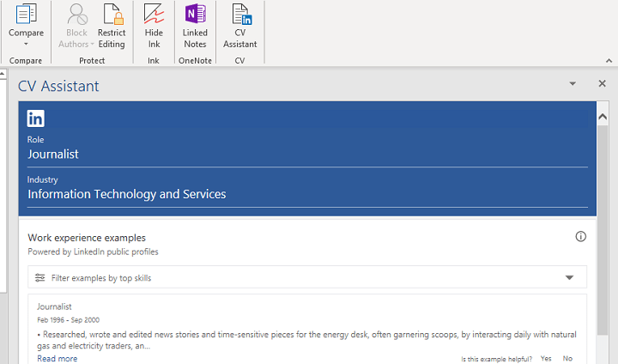Edit the Industry field Information Technology and Services

[307, 194]
